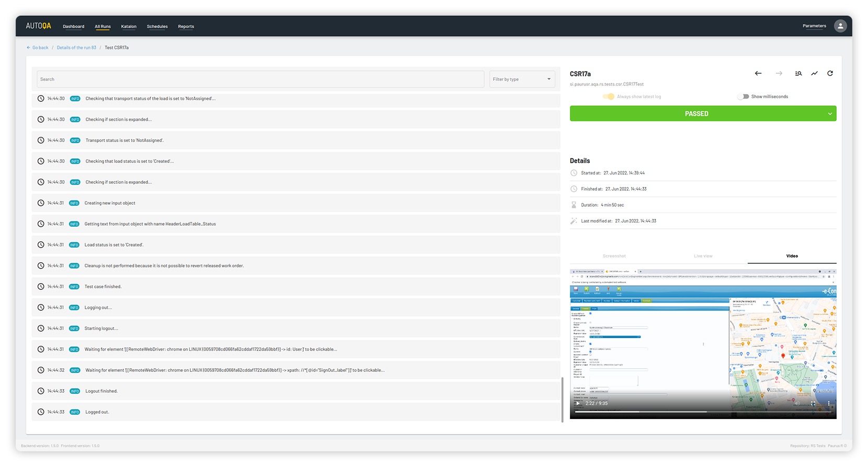The width and height of the screenshot is (868, 467).
Task: Click the back arrow next to CSR17a
Action: [x=758, y=74]
